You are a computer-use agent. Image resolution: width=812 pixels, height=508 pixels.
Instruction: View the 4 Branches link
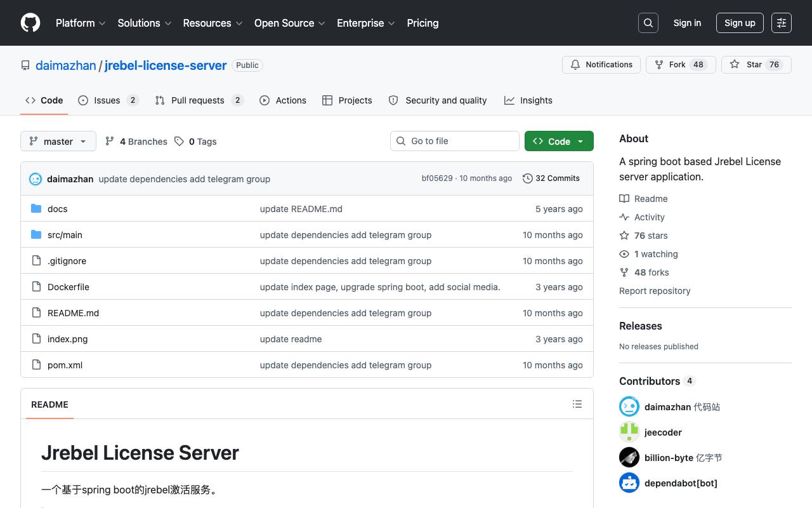[x=136, y=142]
